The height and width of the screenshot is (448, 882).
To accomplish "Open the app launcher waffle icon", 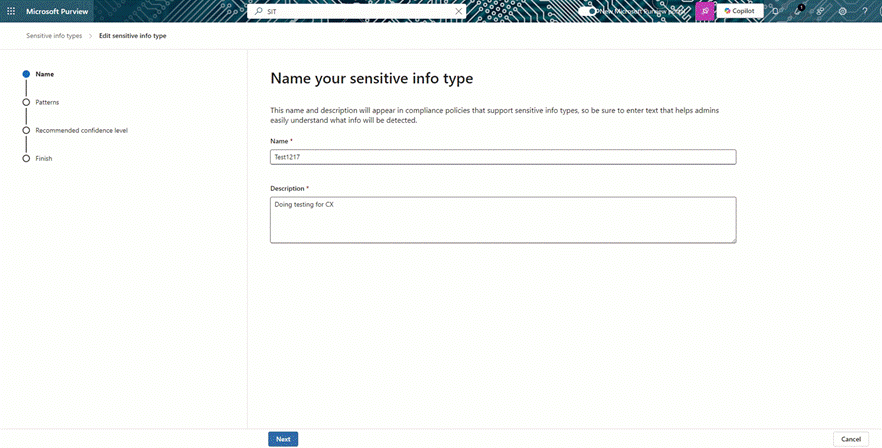I will point(11,11).
